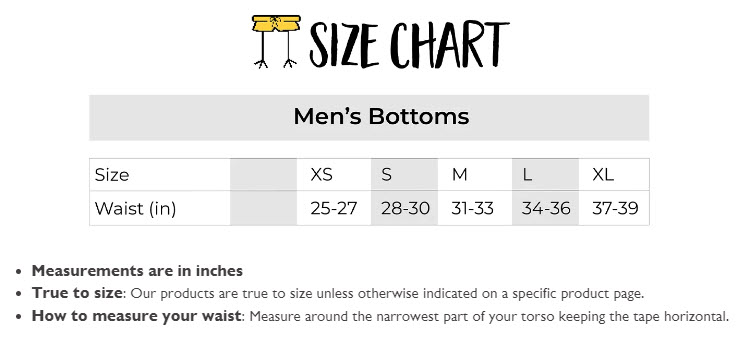Click the True to size bold heading
Viewport: 742px width, 363px height.
(77, 293)
